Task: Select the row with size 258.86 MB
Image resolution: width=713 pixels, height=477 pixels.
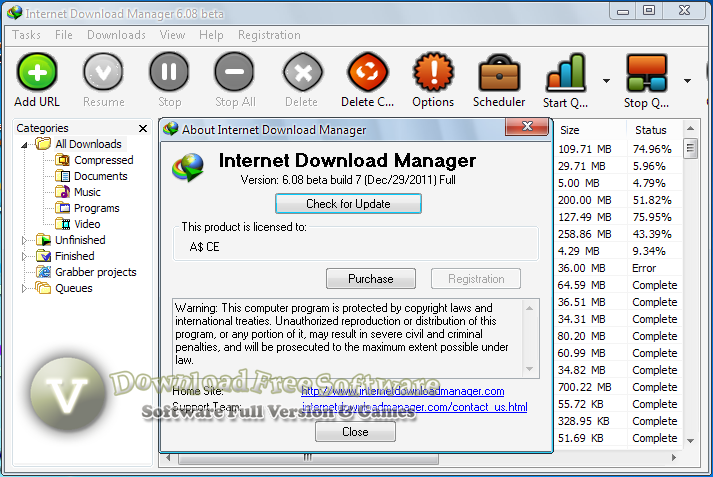Action: tap(618, 234)
